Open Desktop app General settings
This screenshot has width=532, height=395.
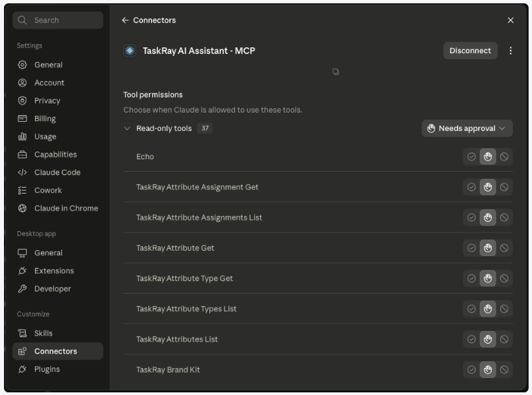(x=58, y=253)
